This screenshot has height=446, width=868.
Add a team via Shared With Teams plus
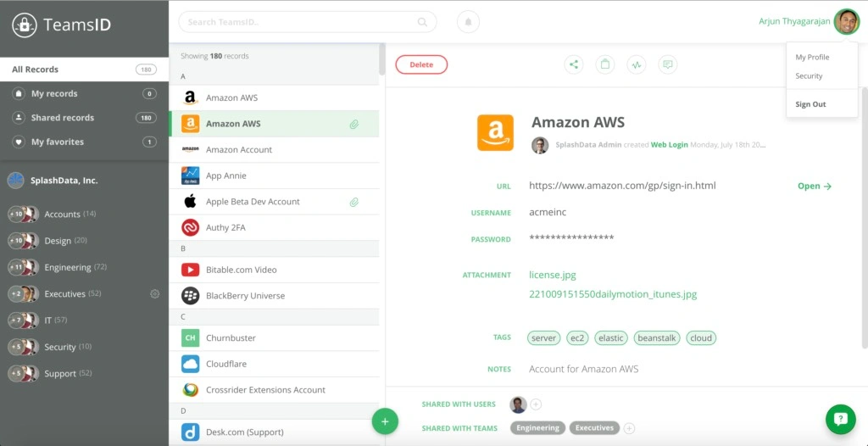click(630, 428)
